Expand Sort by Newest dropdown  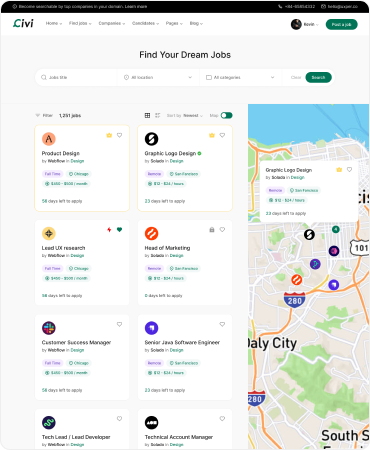click(185, 115)
